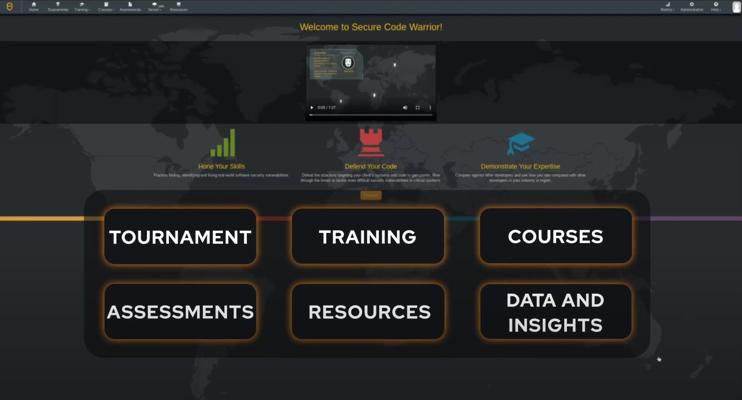Click the RESOURCES overlay tile
Screen dimensions: 742x400
368,312
